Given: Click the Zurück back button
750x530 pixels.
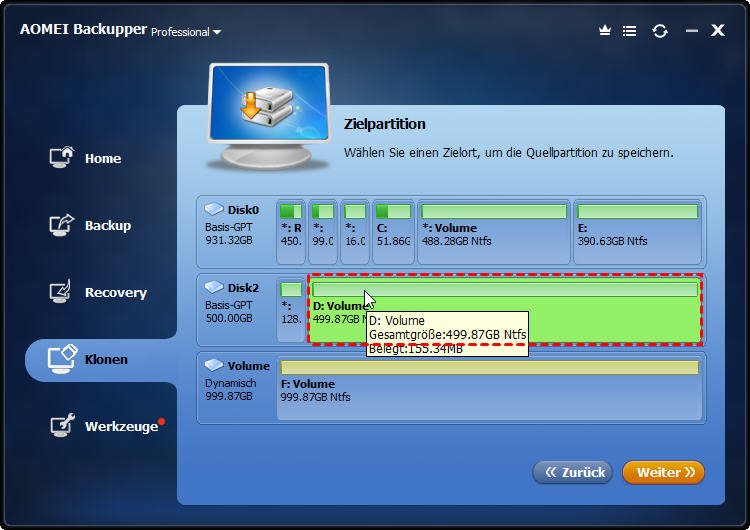Looking at the screenshot, I should tap(573, 473).
